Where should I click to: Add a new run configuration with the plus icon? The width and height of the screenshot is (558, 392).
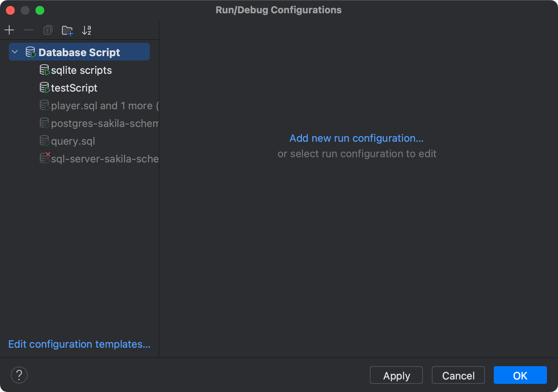(x=9, y=30)
